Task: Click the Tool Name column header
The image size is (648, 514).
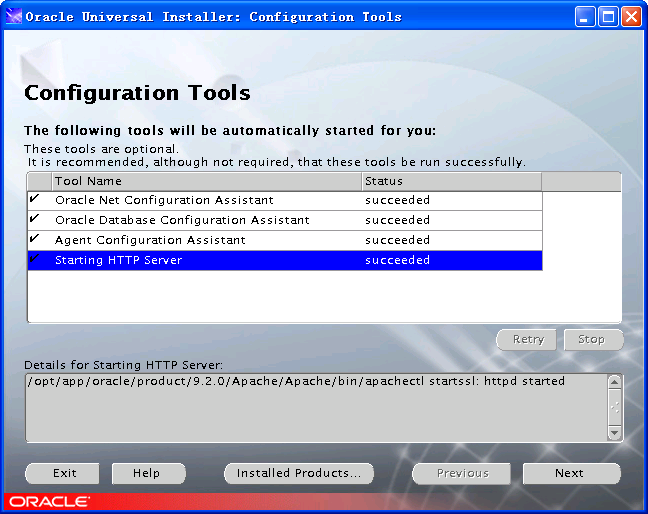Action: click(x=205, y=181)
